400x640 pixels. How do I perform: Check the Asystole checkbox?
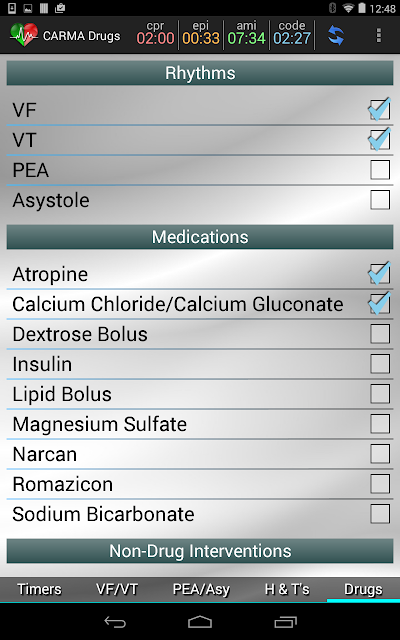coord(380,200)
